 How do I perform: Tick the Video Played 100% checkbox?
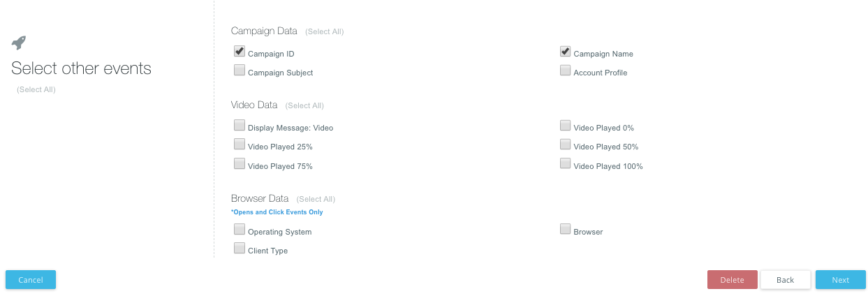point(566,164)
